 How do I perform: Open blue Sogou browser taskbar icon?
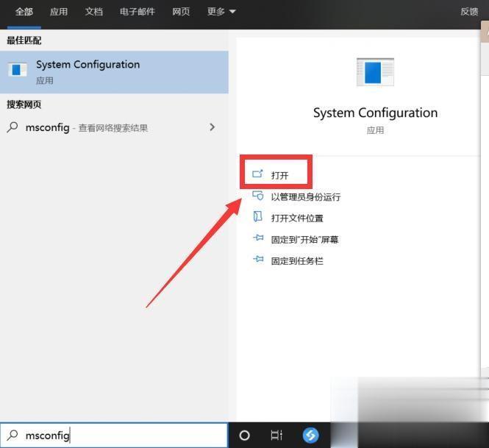pos(310,435)
